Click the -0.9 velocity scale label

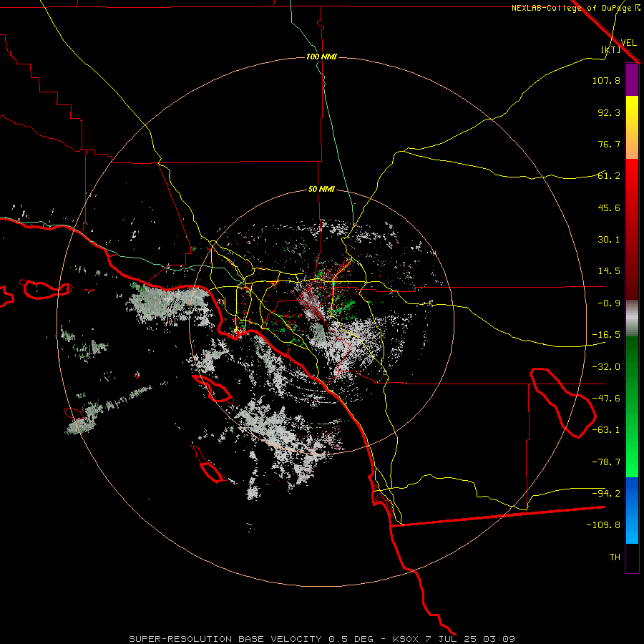[x=609, y=303]
